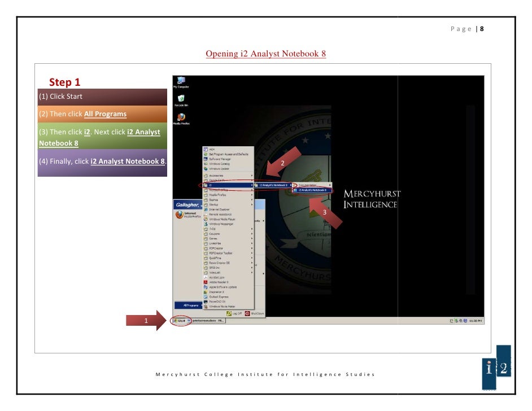Click the Start button on the taskbar
The height and width of the screenshot is (411, 532).
(180, 321)
